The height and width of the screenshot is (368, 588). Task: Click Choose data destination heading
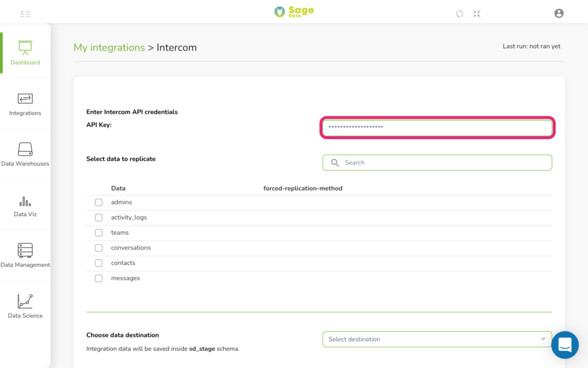point(123,335)
